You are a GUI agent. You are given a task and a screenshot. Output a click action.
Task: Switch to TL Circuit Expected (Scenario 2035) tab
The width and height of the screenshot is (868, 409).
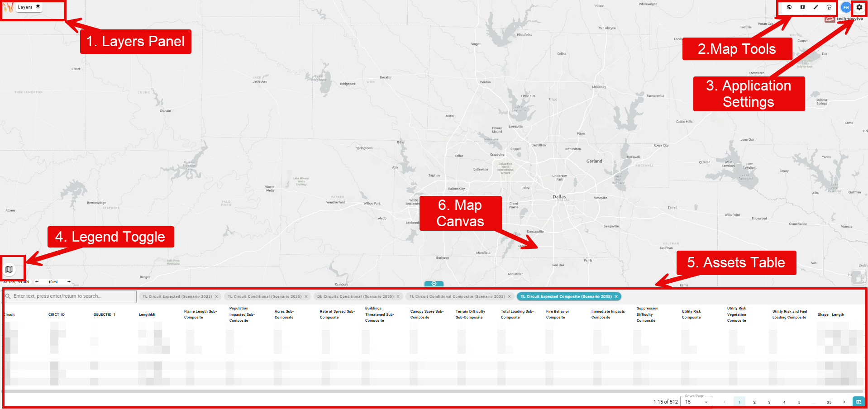tap(177, 297)
